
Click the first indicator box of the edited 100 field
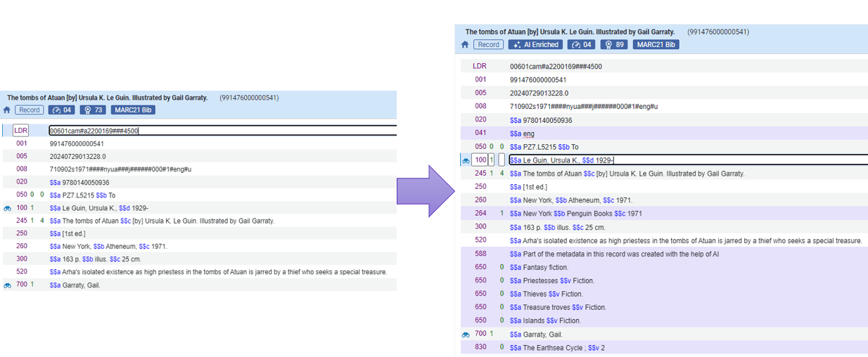(492, 160)
